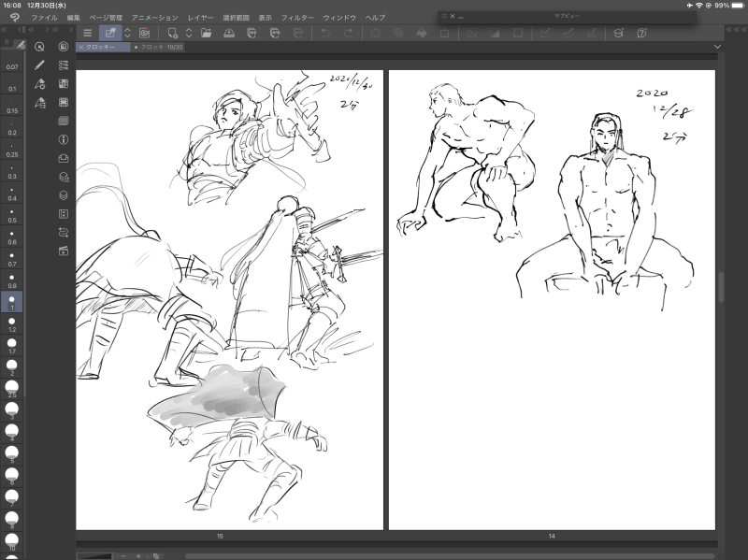Select brush size 0.25
Screen dimensions: 748x560
click(12, 151)
